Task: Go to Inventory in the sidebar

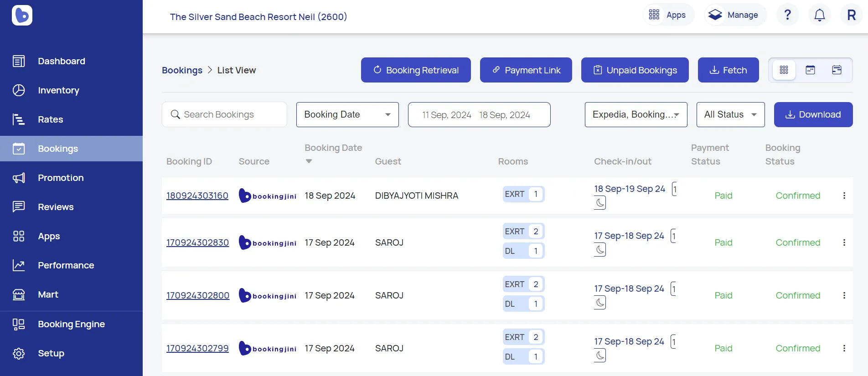Action: pyautogui.click(x=58, y=90)
